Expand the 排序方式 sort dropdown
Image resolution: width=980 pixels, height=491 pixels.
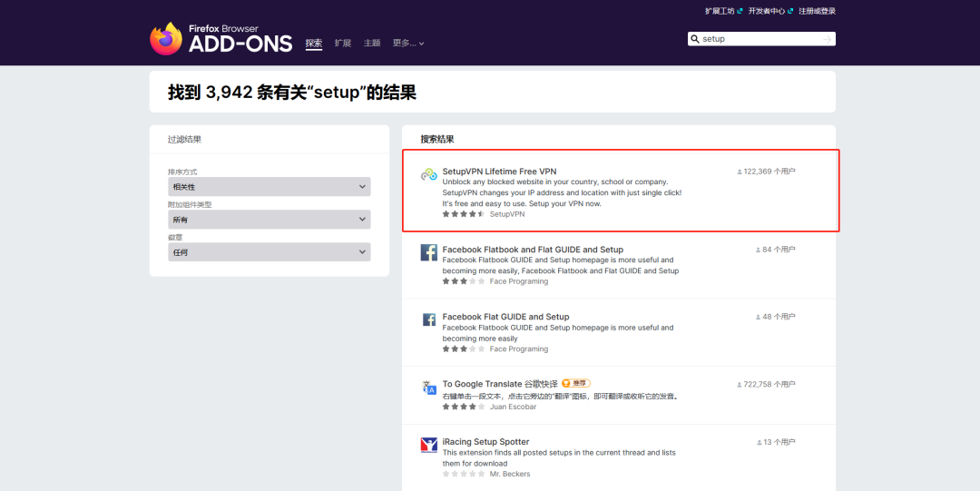(269, 187)
